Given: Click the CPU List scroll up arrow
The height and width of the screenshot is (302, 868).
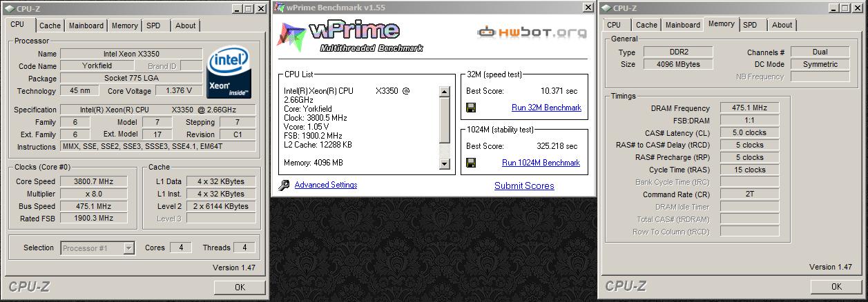Looking at the screenshot, I should click(445, 92).
